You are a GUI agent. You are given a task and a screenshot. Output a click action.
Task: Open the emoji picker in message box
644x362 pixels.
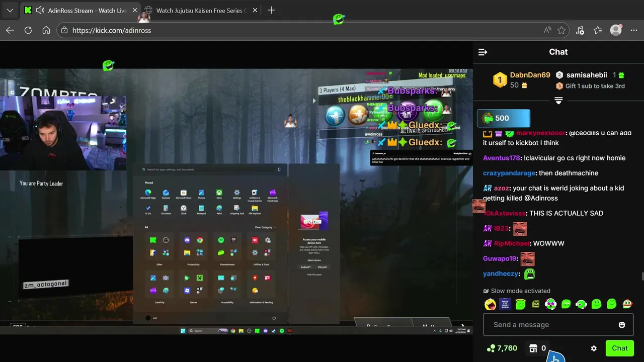(x=622, y=325)
